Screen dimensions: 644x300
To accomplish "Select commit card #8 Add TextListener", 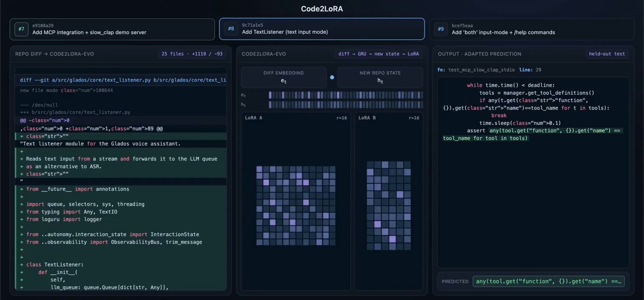I will click(322, 29).
